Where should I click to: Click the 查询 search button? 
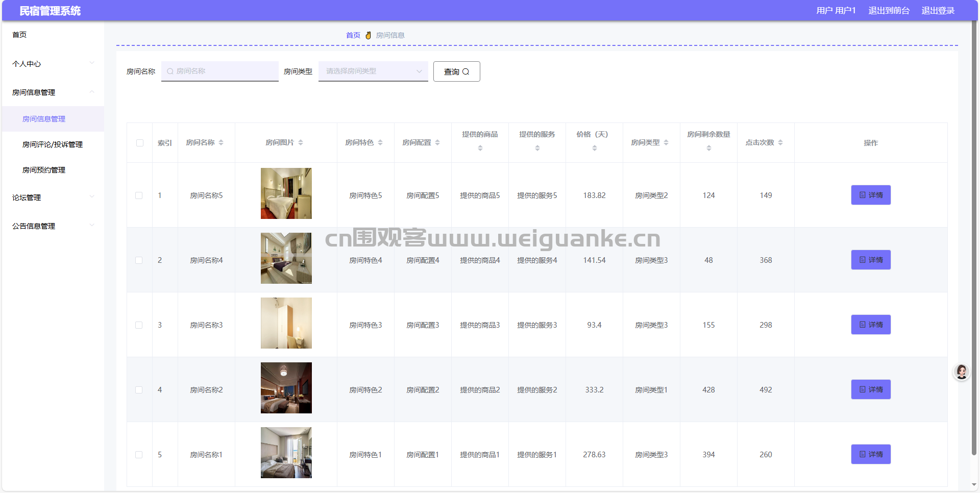[456, 71]
